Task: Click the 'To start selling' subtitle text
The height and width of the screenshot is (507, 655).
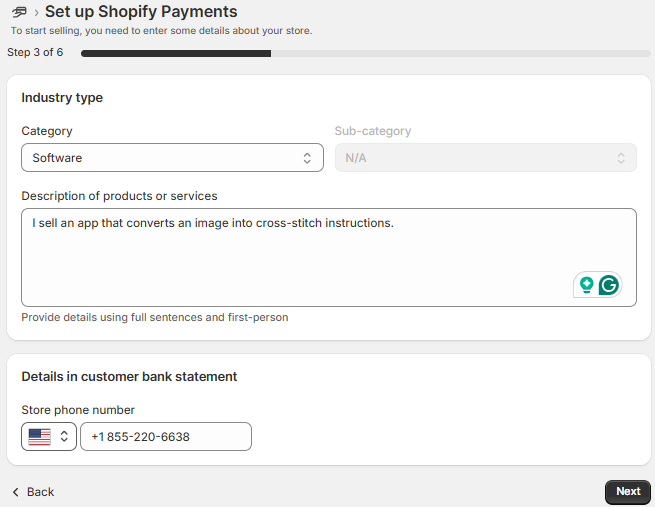Action: (161, 31)
